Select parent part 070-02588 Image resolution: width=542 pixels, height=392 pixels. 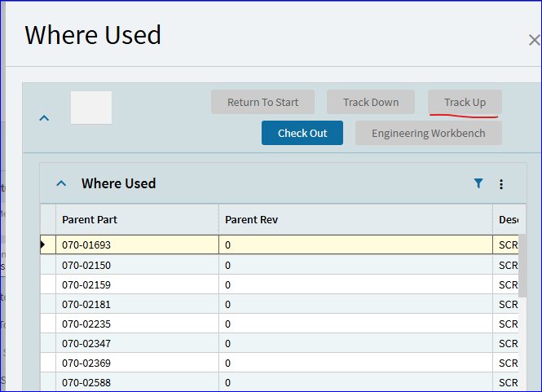[x=137, y=382]
